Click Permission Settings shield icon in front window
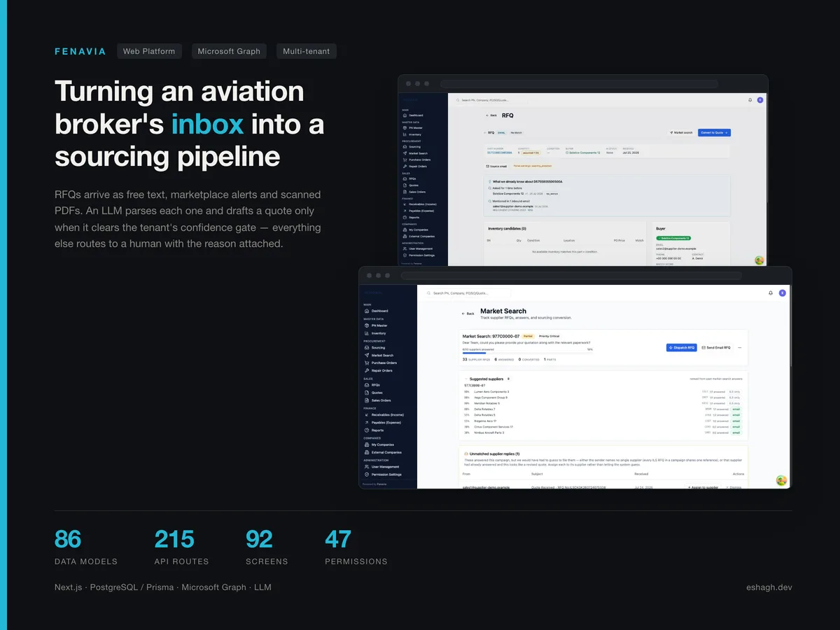840x630 pixels. [x=367, y=475]
